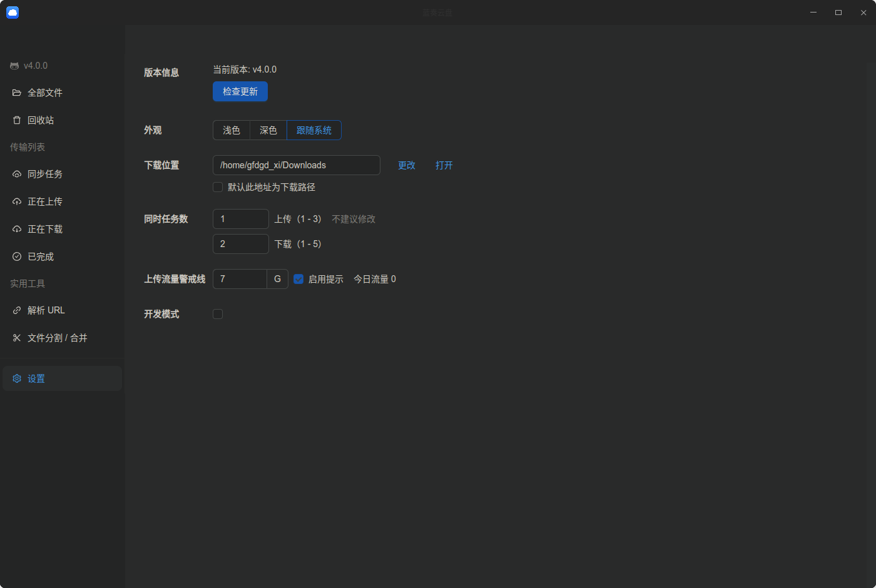Check 默认此地址为下载路径 checkbox

coord(218,187)
